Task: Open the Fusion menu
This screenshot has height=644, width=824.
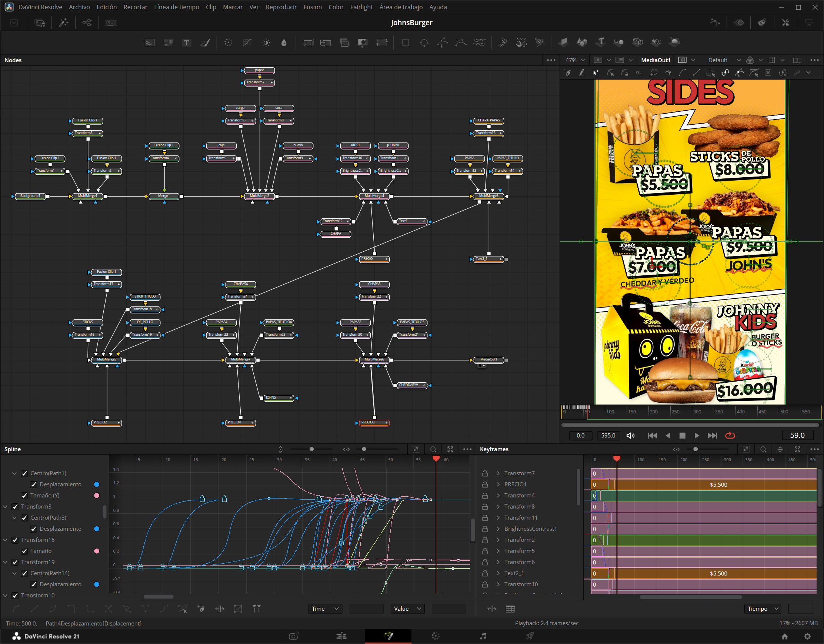Action: coord(313,7)
